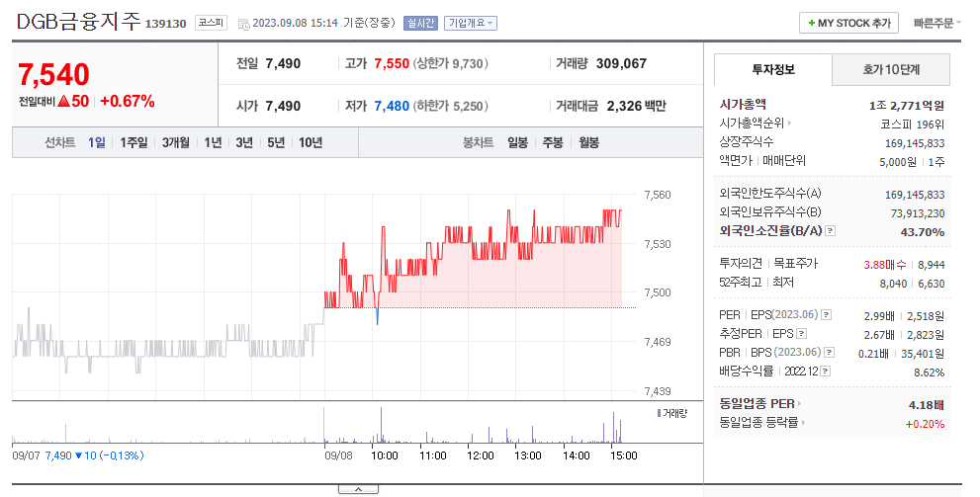Click the 09/07 previous day summary 7,490
The height and width of the screenshot is (497, 980).
click(58, 456)
